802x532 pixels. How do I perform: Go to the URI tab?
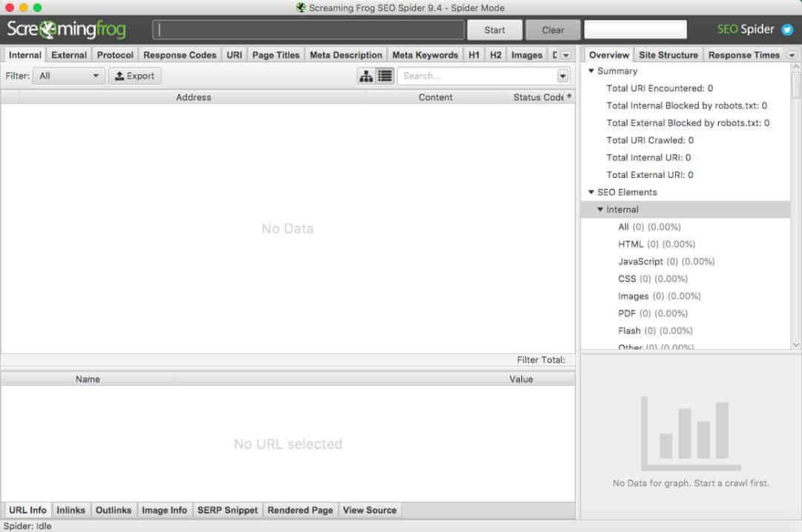[x=234, y=55]
